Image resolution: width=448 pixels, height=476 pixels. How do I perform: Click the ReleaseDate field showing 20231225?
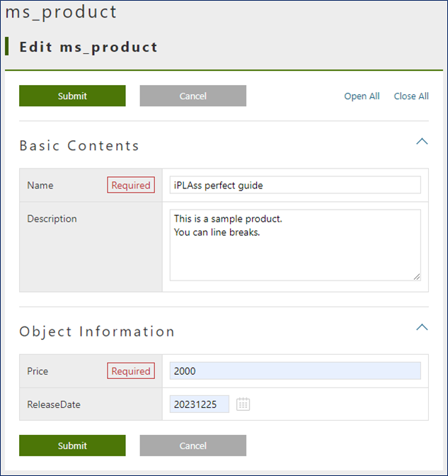pyautogui.click(x=200, y=404)
